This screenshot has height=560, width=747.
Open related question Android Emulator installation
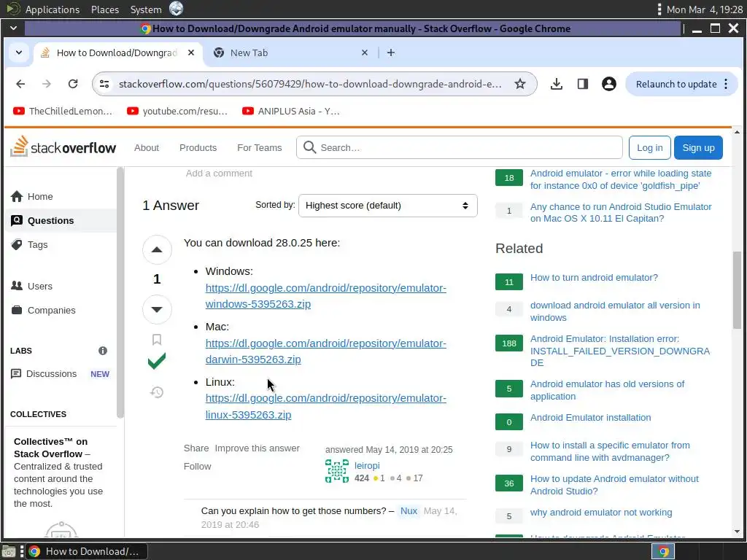pos(591,418)
